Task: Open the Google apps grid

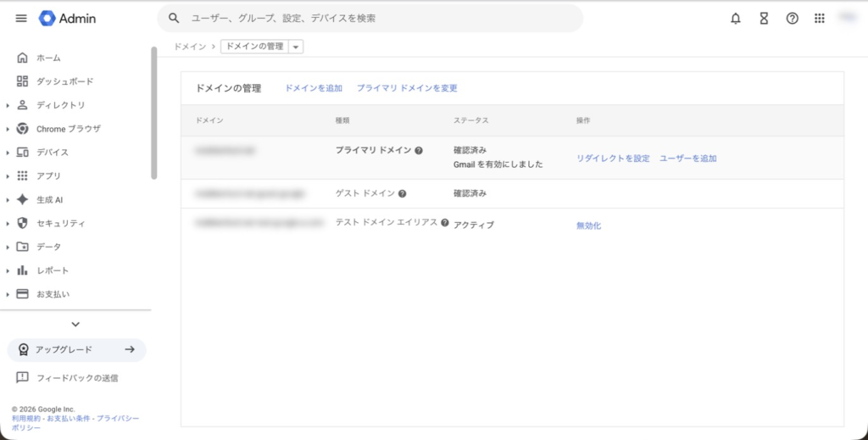Action: coord(820,19)
